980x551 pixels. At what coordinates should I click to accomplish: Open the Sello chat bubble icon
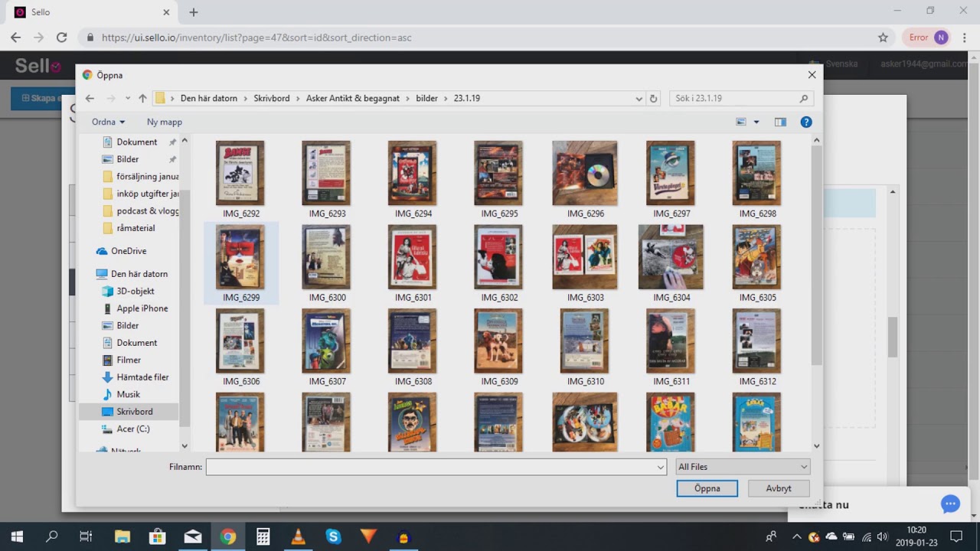click(x=950, y=504)
